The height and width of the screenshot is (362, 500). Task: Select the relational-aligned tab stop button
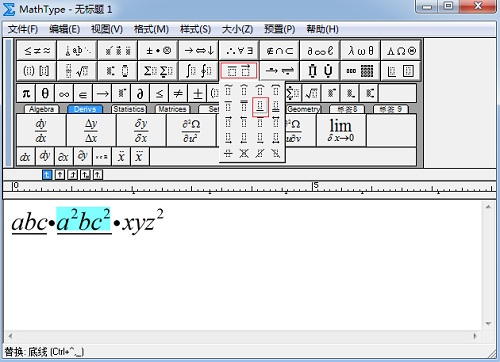85,175
